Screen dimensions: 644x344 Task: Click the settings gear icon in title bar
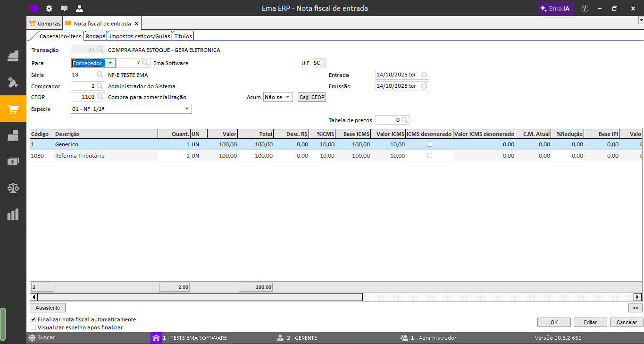[x=49, y=8]
